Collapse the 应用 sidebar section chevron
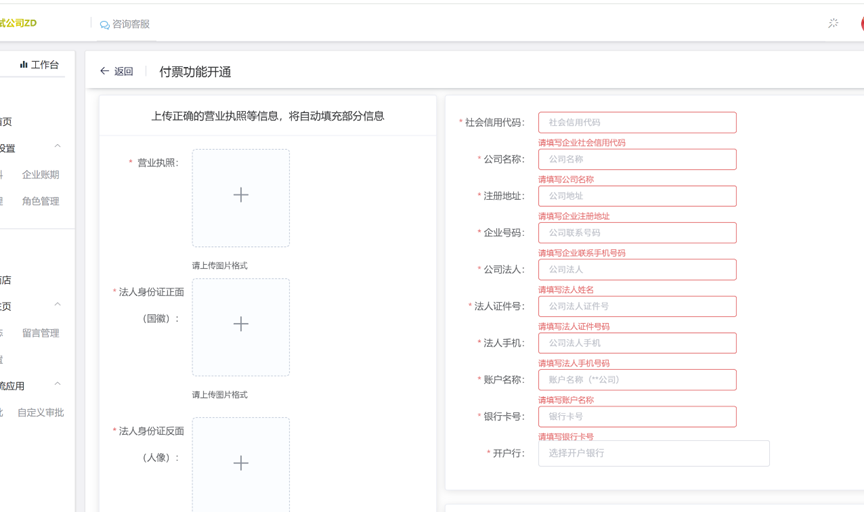864x512 pixels. 58,384
